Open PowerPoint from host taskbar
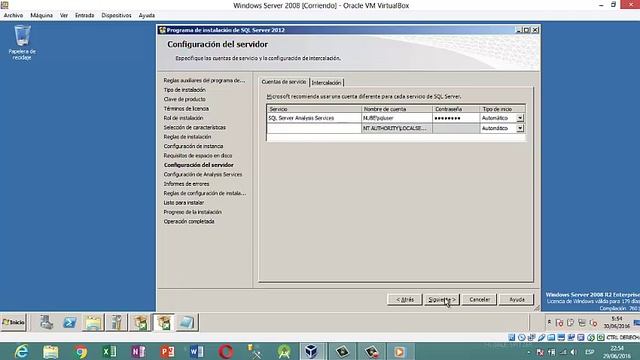Image resolution: width=640 pixels, height=360 pixels. coord(167,351)
